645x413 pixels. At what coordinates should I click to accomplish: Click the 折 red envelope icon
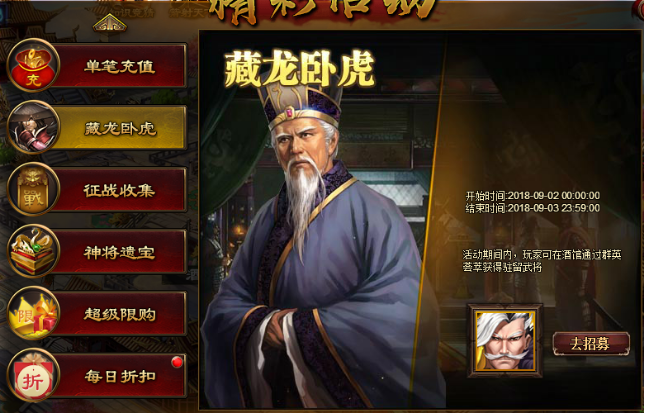pos(33,375)
